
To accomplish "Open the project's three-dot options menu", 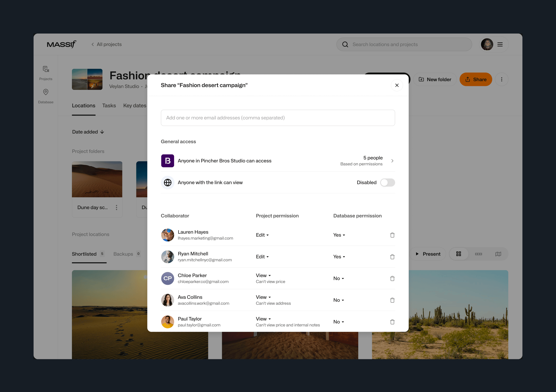I will click(x=501, y=79).
